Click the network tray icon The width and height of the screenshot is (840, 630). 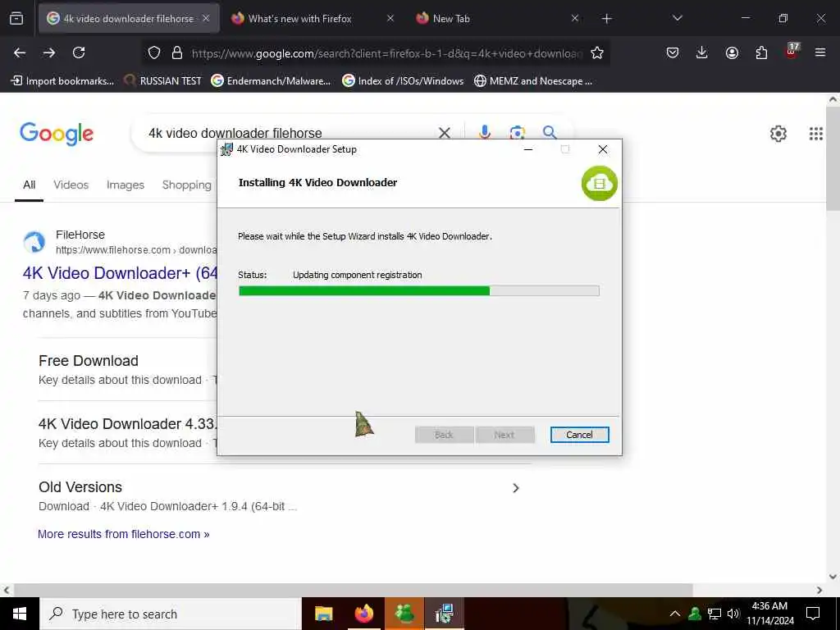(x=714, y=614)
